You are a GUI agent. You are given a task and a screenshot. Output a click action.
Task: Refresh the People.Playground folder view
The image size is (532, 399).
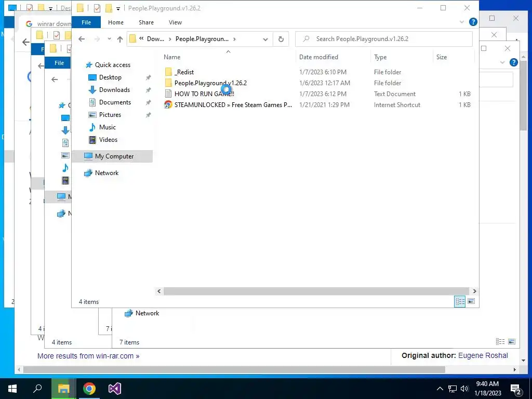pos(281,39)
